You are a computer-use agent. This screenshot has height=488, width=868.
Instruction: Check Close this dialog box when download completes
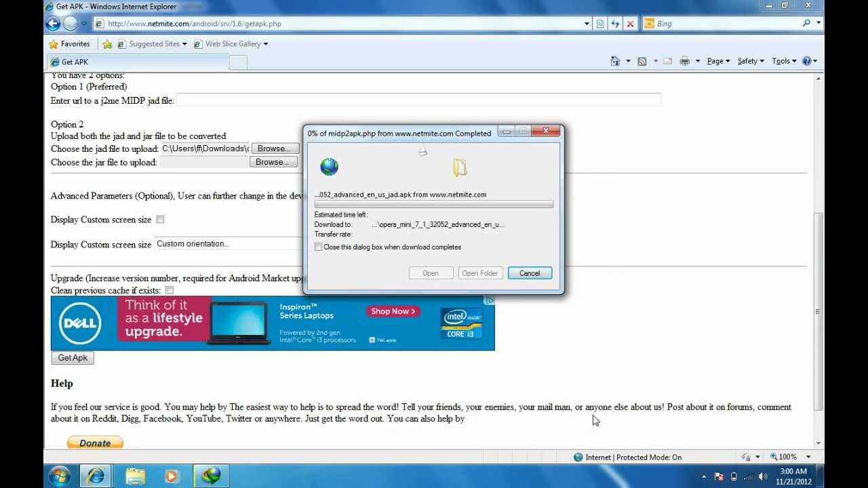(318, 247)
